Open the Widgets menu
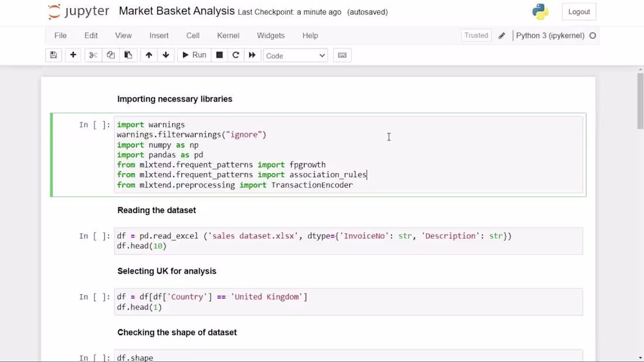 (270, 36)
